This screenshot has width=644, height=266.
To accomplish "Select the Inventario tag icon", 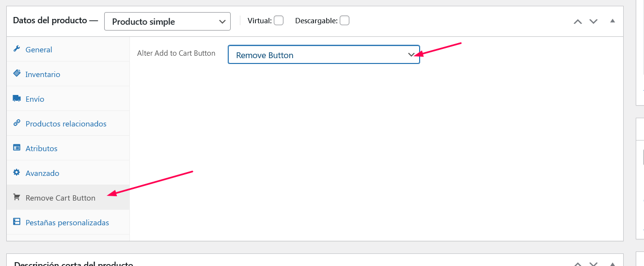I will tap(16, 74).
